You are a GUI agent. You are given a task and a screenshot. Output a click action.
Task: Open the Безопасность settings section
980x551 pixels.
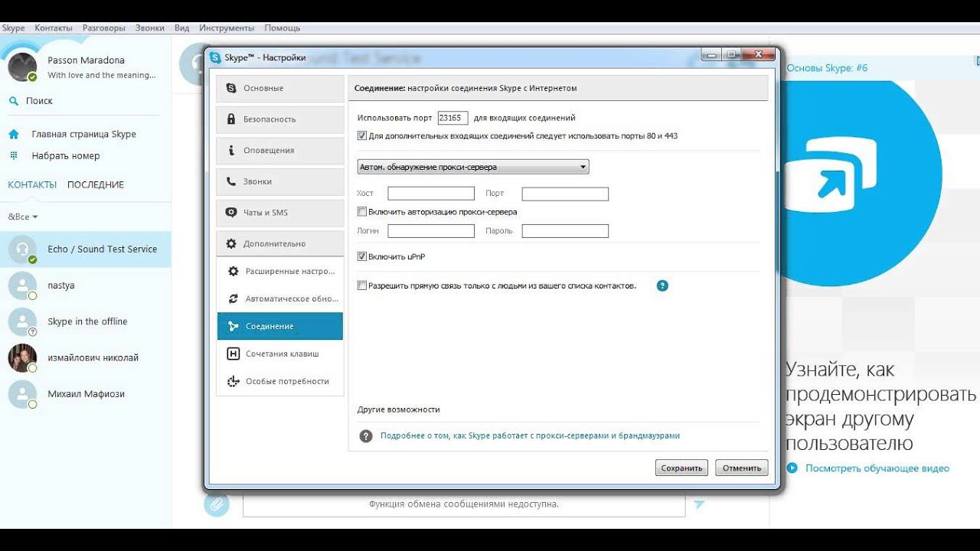pyautogui.click(x=280, y=119)
